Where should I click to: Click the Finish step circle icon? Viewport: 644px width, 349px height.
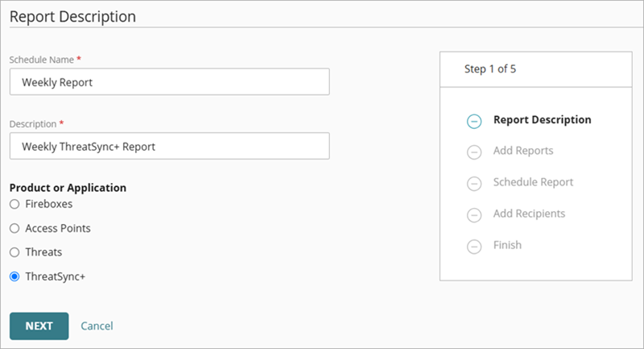(x=474, y=246)
